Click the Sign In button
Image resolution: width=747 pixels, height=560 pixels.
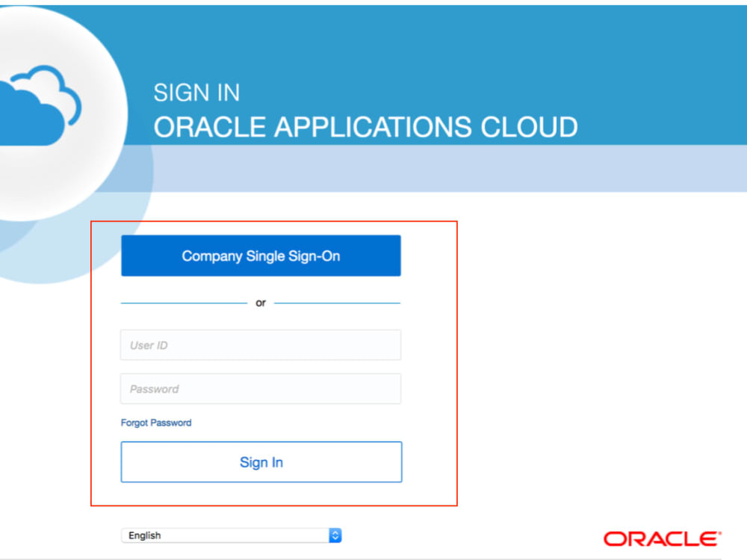(x=261, y=461)
